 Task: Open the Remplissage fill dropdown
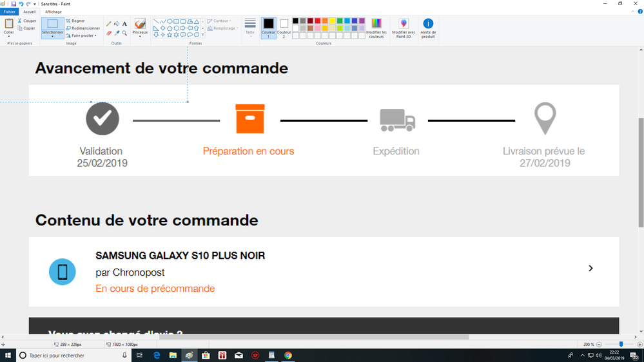[x=222, y=28]
